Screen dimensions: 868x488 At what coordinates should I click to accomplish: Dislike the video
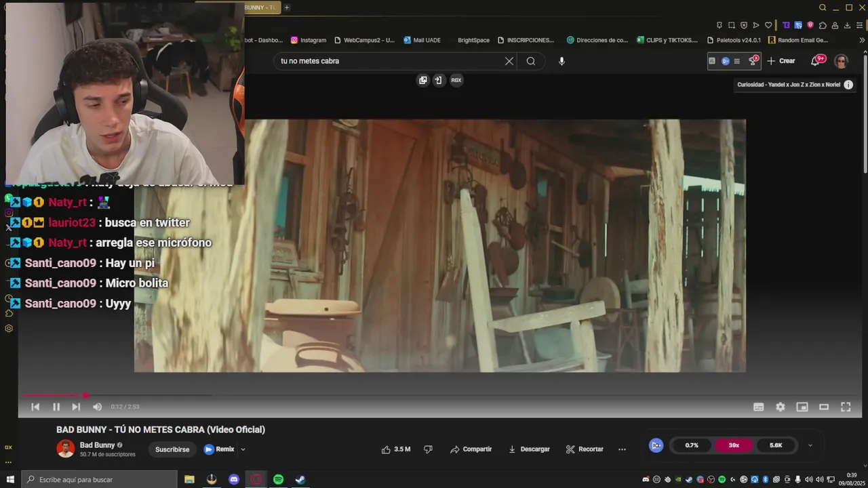click(x=428, y=449)
